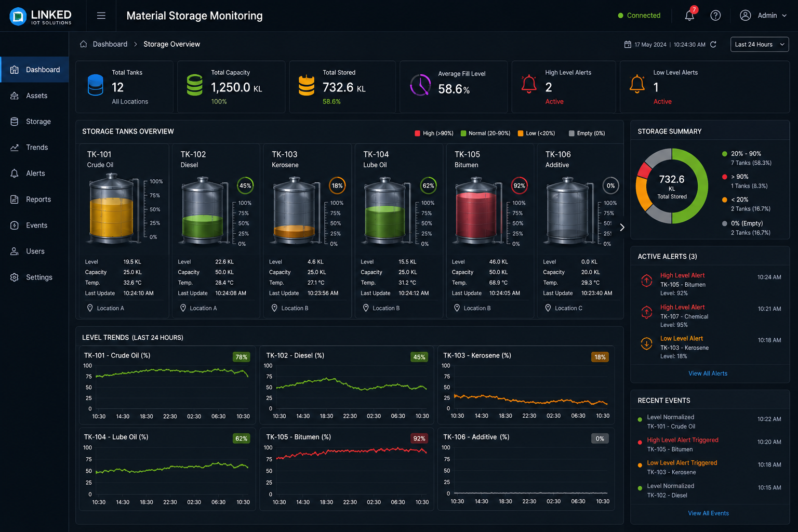Click the calendar icon next to date
The width and height of the screenshot is (798, 532).
tap(628, 45)
